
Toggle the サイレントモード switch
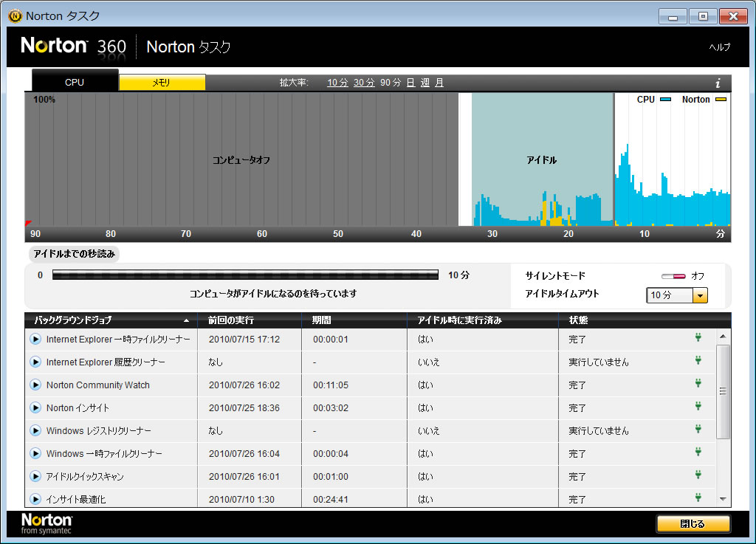673,276
